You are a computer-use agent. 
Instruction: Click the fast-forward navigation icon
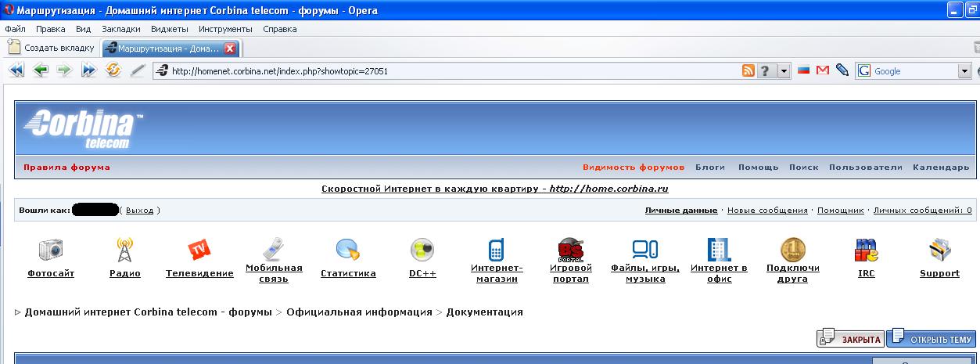click(88, 70)
